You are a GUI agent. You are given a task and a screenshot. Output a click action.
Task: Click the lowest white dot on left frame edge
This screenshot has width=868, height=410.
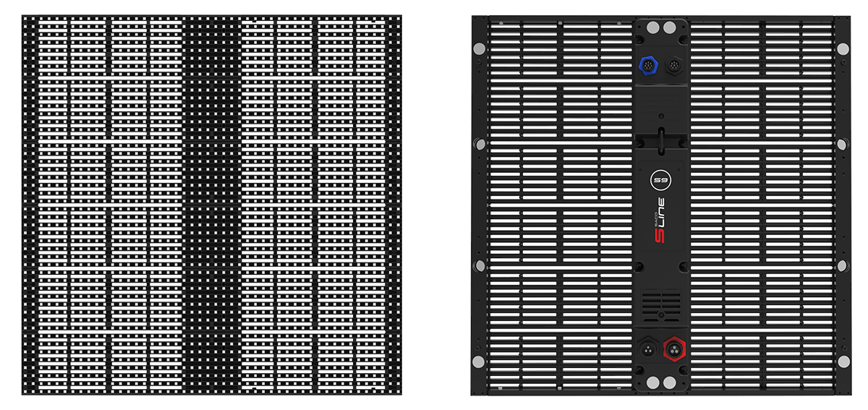[478, 362]
